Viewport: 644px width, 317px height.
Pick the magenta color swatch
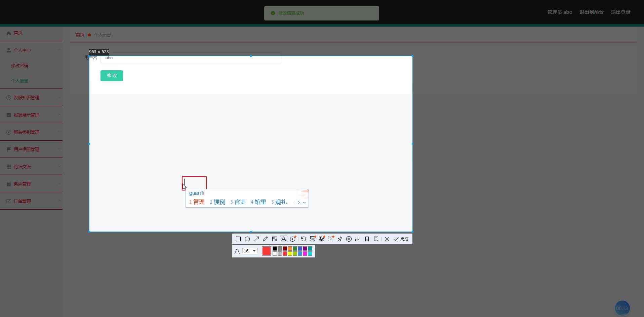(305, 253)
